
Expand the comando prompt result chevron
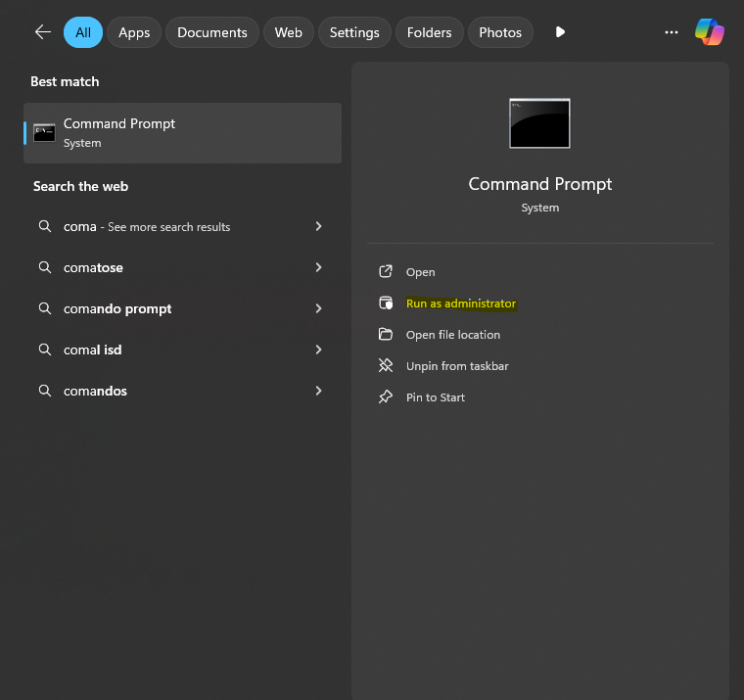(x=318, y=308)
